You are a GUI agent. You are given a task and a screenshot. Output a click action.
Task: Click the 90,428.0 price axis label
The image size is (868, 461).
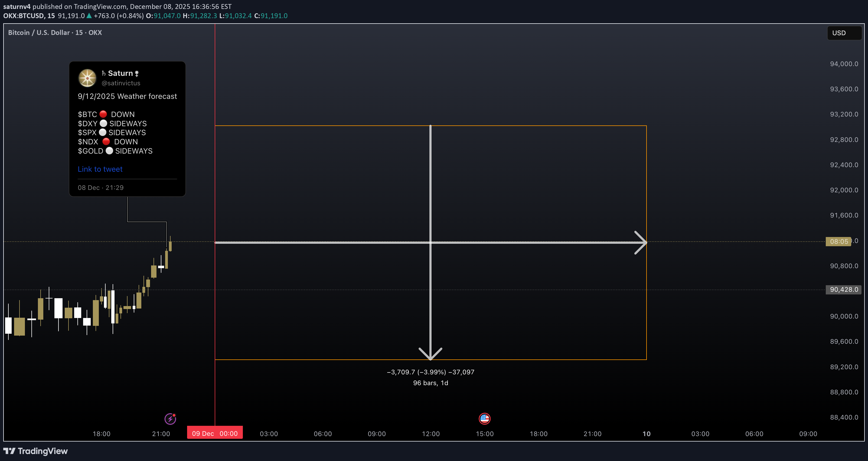(843, 290)
